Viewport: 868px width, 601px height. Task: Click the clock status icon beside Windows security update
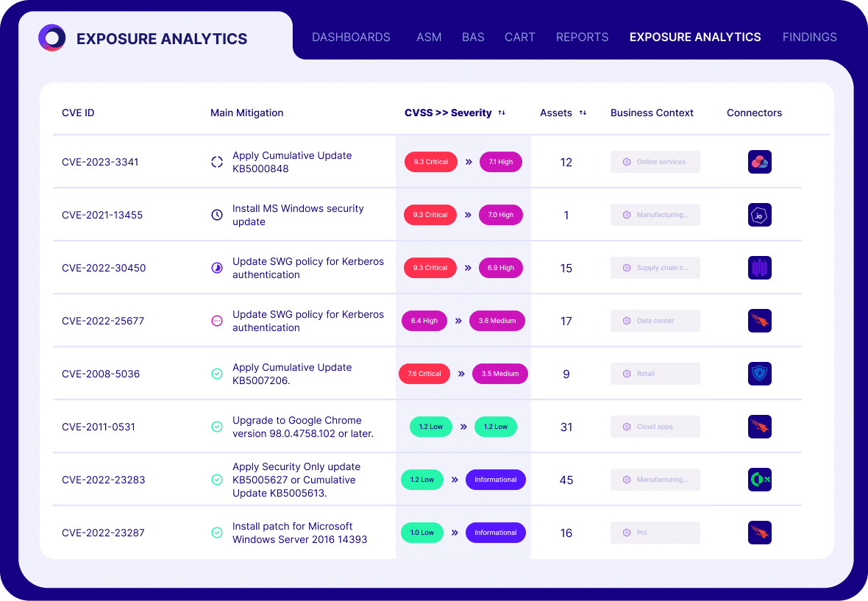click(x=216, y=215)
